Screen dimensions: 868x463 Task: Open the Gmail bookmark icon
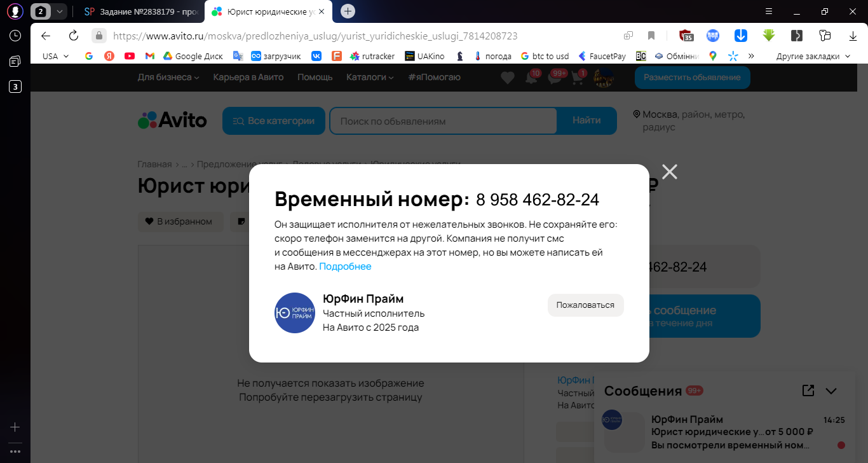coord(149,56)
